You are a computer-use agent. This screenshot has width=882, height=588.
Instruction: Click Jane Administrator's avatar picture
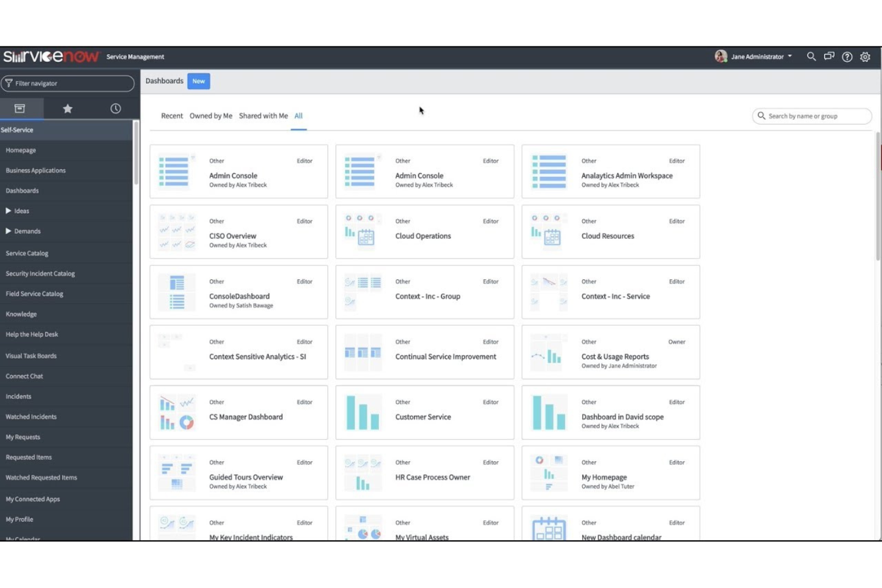[x=721, y=57]
